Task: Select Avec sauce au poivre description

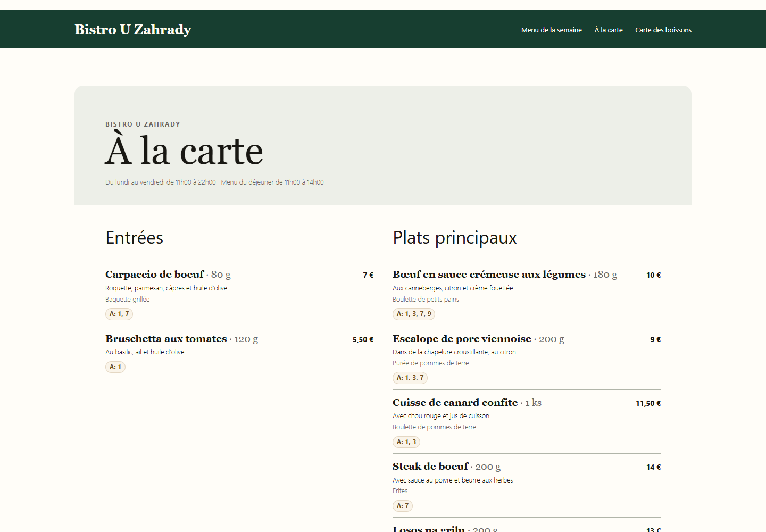Action: pyautogui.click(x=453, y=480)
